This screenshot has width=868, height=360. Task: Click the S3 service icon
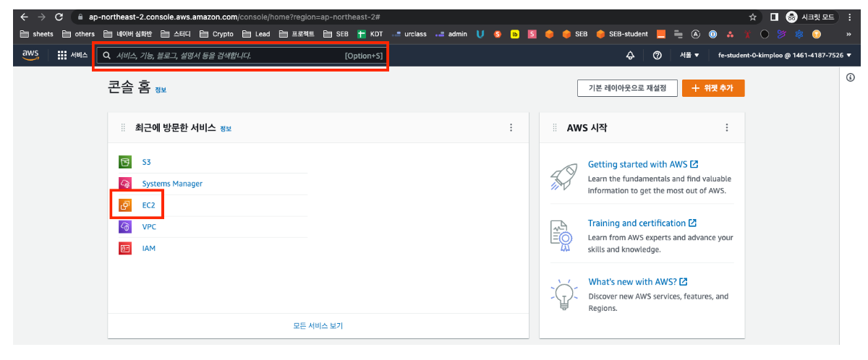click(125, 162)
